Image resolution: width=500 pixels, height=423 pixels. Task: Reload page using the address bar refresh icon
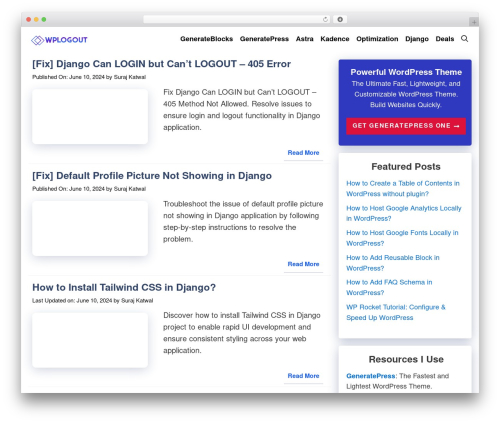325,19
